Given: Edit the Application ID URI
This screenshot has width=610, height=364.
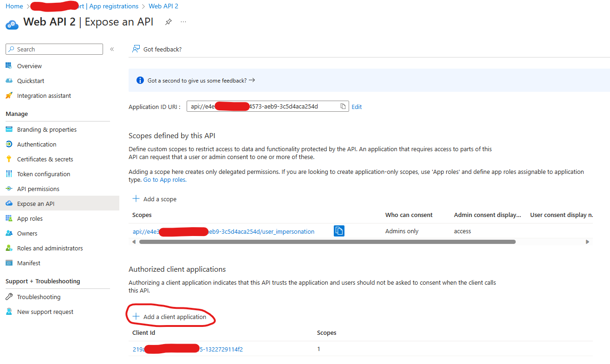Looking at the screenshot, I should [357, 106].
